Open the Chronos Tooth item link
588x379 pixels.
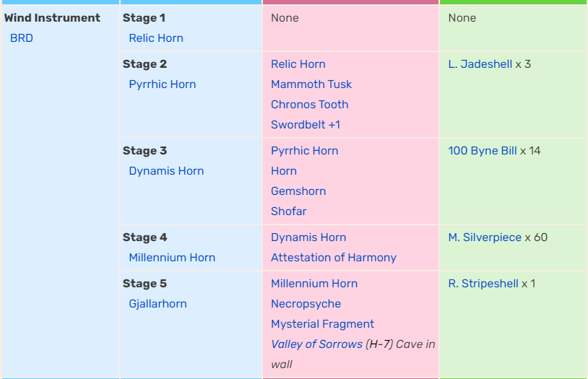coord(310,105)
